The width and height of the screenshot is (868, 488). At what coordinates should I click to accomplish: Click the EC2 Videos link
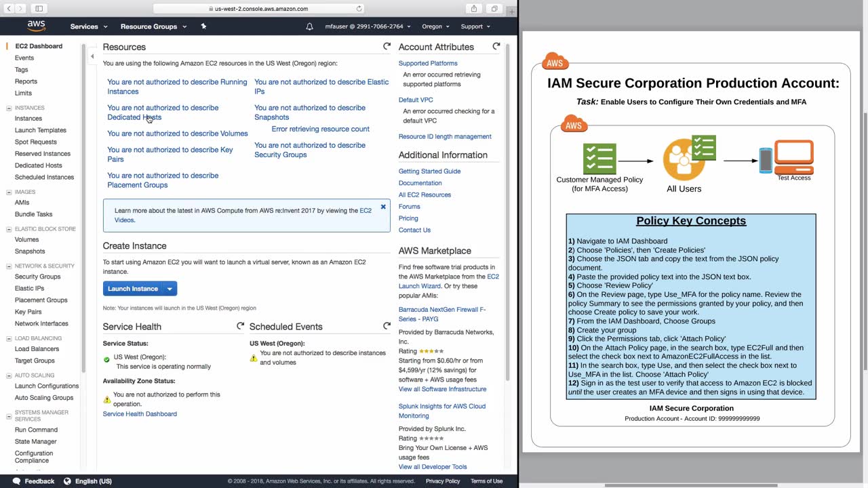(366, 211)
